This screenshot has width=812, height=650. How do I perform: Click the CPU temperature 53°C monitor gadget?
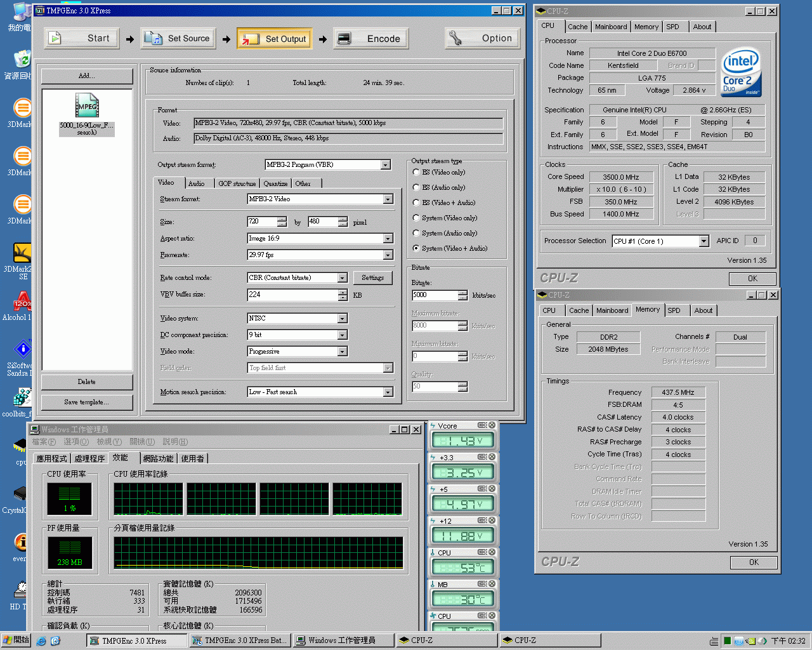[463, 562]
